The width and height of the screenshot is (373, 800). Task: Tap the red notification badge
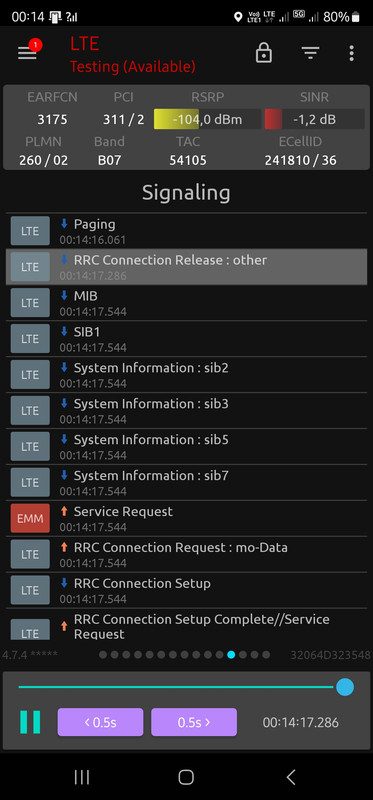(35, 45)
